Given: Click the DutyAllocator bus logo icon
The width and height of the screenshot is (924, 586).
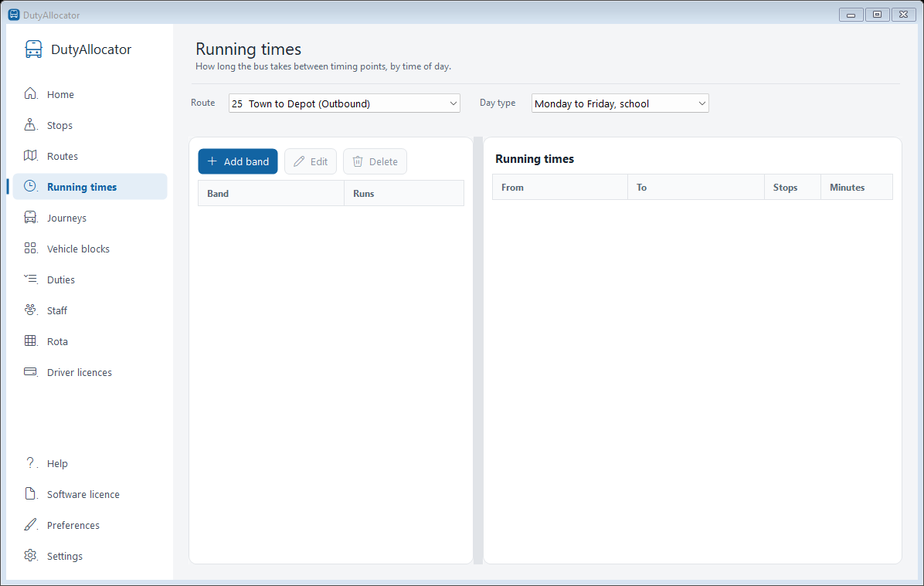Looking at the screenshot, I should pyautogui.click(x=33, y=49).
